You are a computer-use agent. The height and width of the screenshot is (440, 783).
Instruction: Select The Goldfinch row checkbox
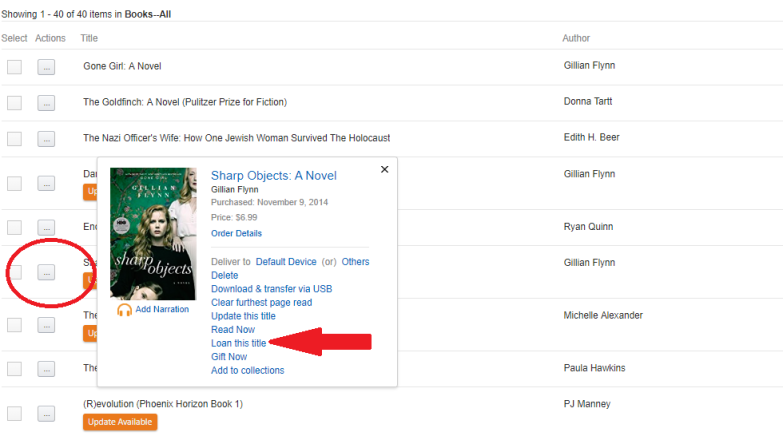[14, 103]
